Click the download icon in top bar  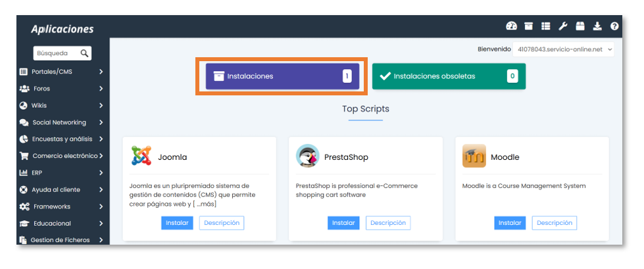[597, 26]
